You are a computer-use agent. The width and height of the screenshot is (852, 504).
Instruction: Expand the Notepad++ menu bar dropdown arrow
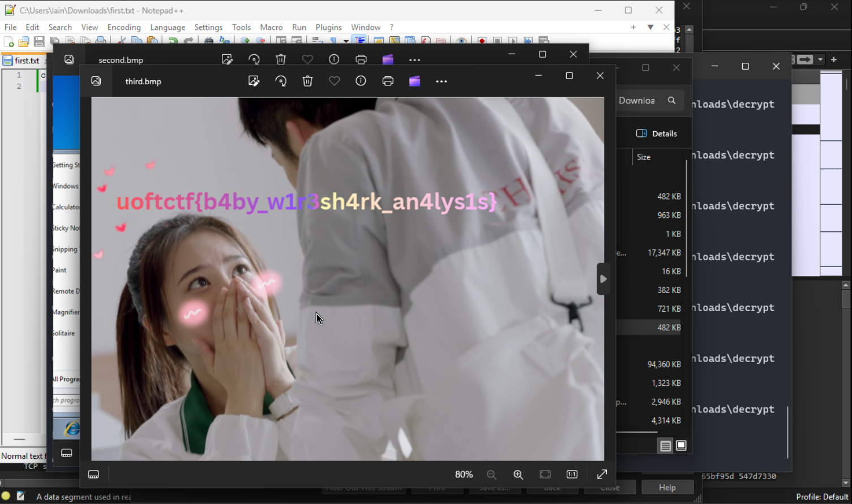650,27
